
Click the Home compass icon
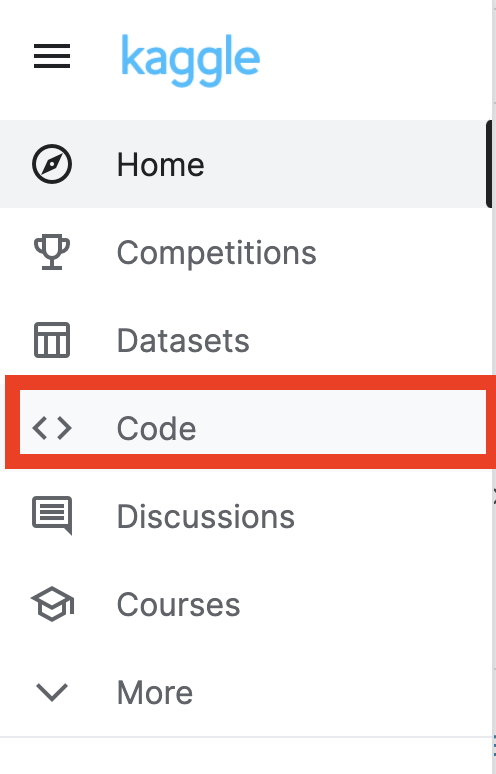[52, 164]
